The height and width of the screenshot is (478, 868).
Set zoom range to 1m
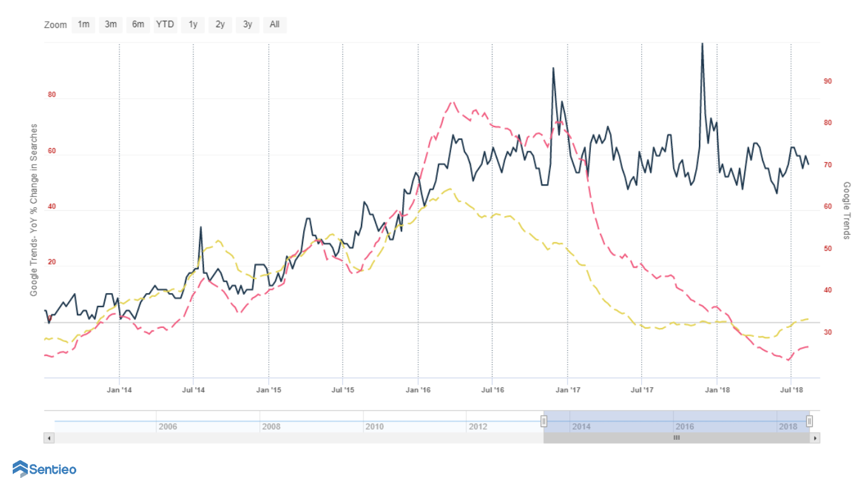83,25
